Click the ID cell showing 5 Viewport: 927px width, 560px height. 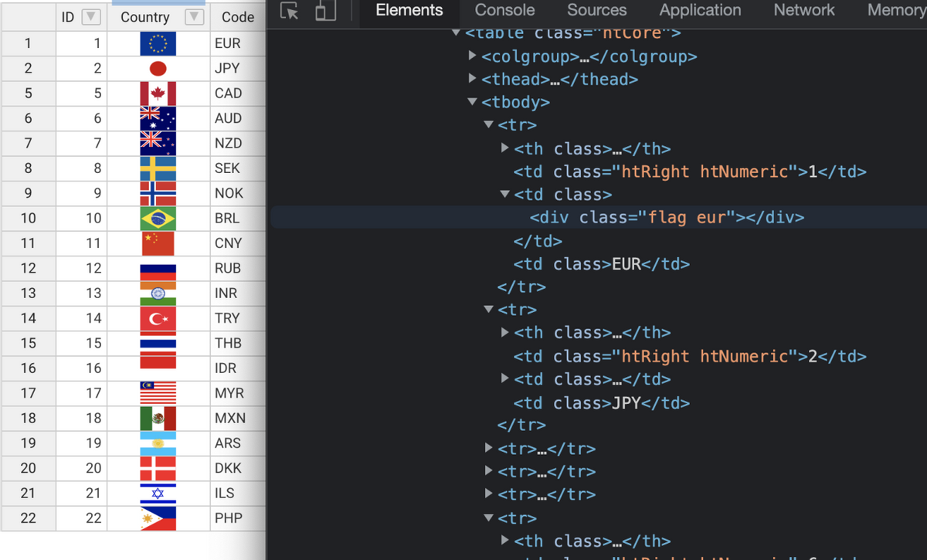click(81, 93)
